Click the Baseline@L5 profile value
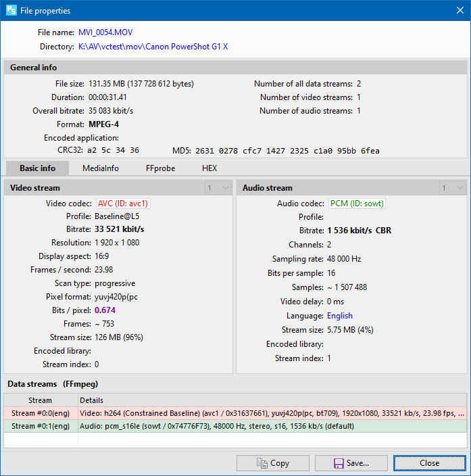The height and width of the screenshot is (476, 471). coord(117,216)
